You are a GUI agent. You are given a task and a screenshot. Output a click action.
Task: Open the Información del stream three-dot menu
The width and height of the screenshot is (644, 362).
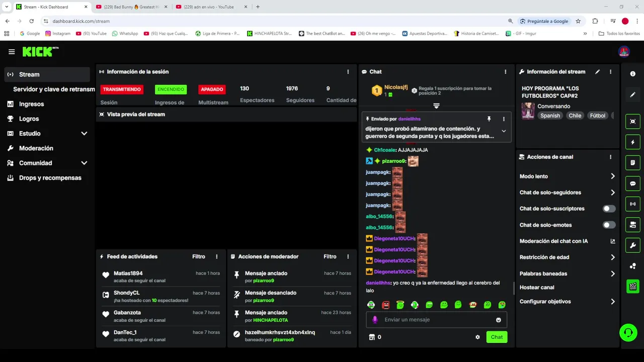(x=611, y=72)
